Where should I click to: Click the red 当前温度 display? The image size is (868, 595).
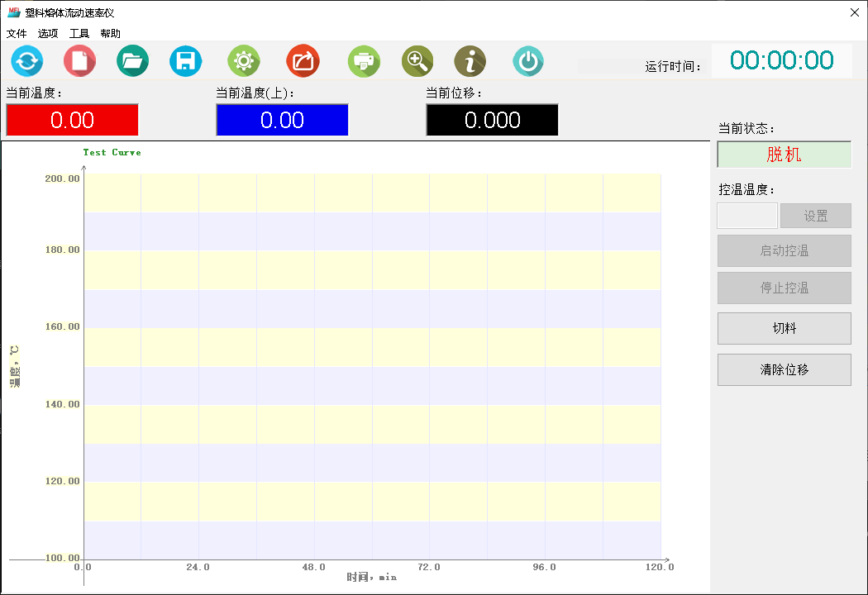tap(72, 120)
